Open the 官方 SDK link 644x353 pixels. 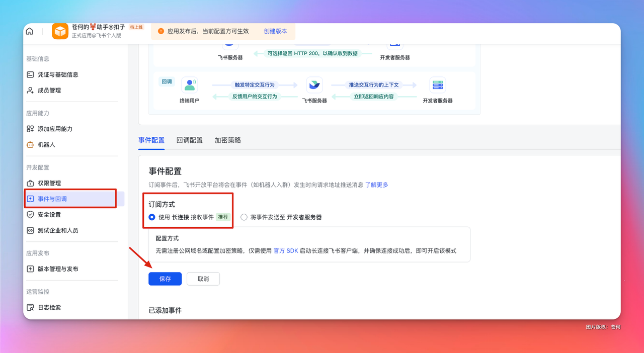coord(286,250)
